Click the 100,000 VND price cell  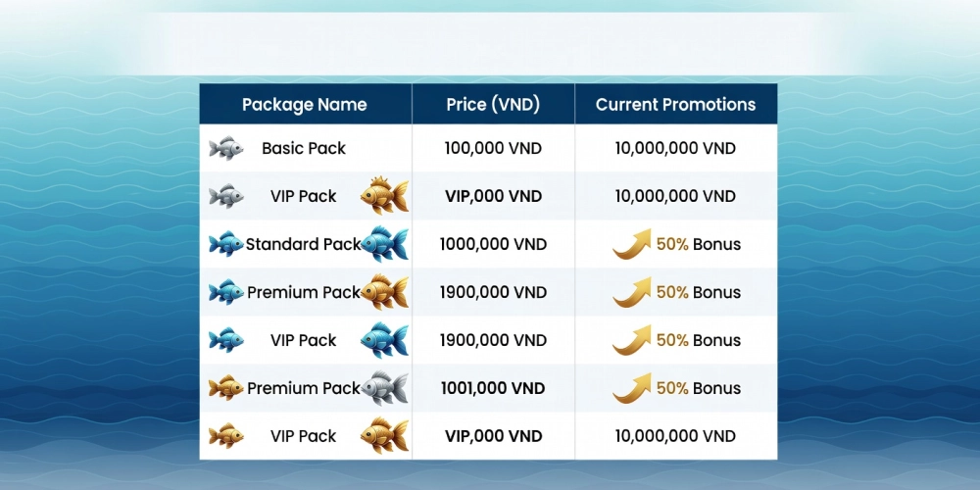[493, 149]
